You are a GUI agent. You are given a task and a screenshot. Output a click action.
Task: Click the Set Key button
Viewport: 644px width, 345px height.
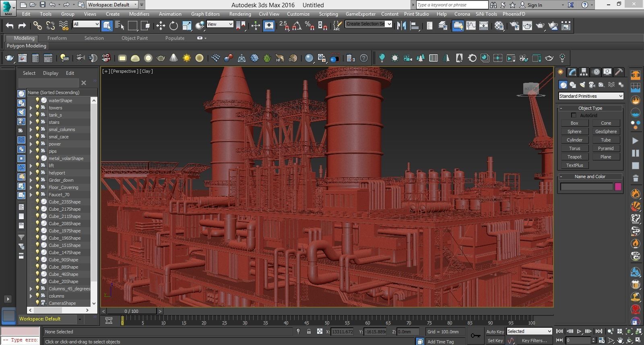point(495,341)
